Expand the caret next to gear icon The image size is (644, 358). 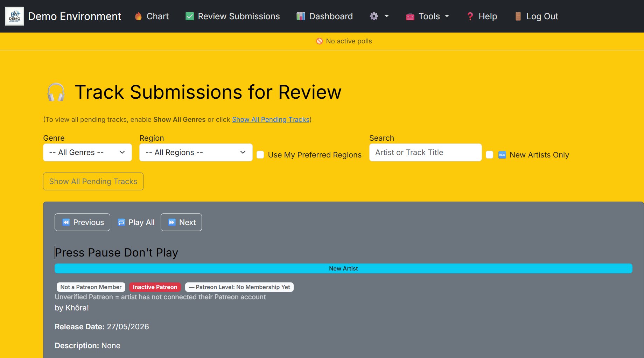(x=387, y=16)
